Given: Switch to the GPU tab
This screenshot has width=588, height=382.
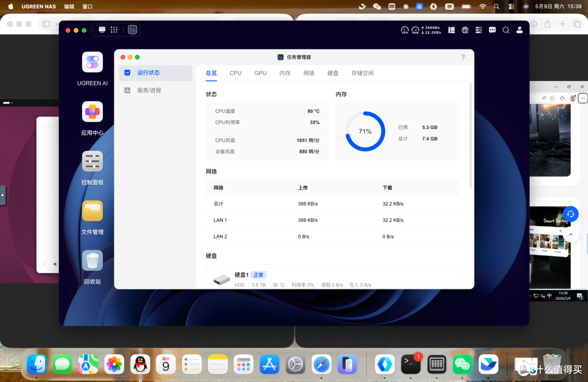Looking at the screenshot, I should pyautogui.click(x=260, y=73).
